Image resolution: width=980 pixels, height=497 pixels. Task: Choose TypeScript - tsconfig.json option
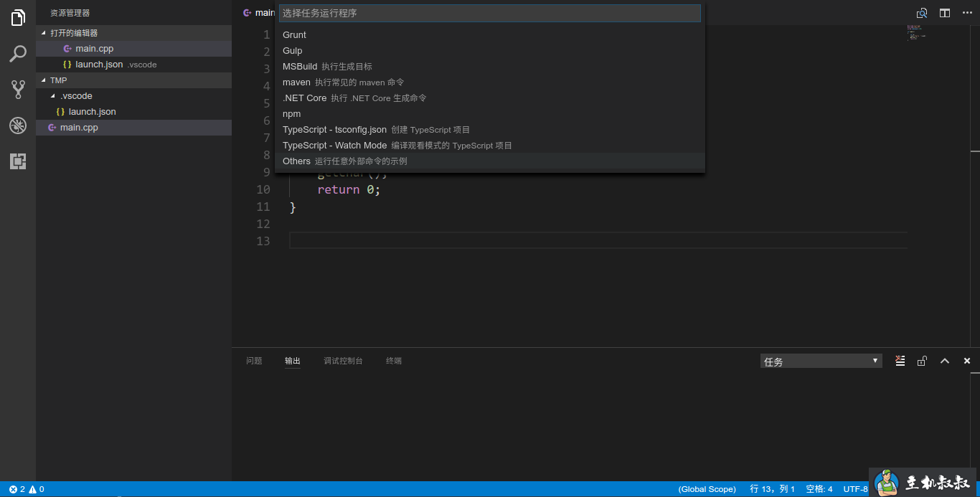490,129
